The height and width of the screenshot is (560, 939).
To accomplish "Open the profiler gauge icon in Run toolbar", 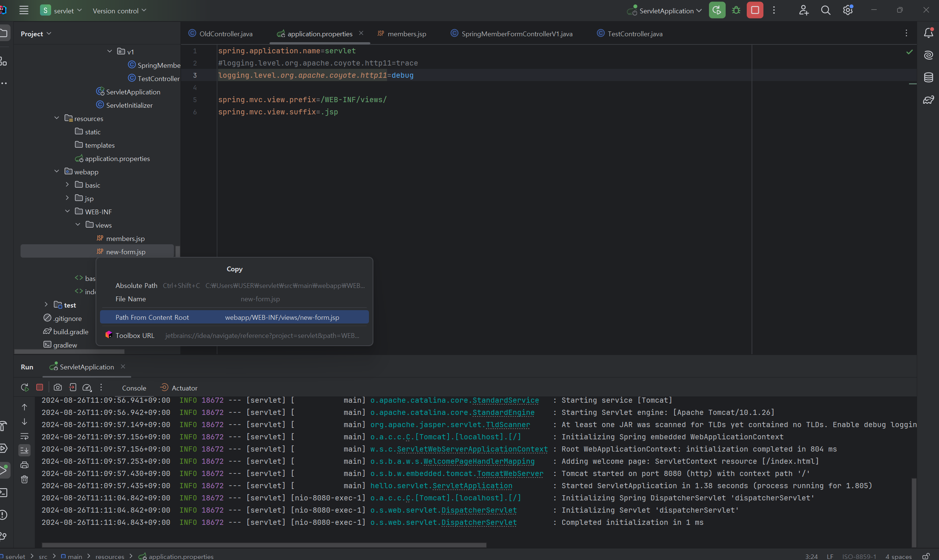I will (x=87, y=387).
